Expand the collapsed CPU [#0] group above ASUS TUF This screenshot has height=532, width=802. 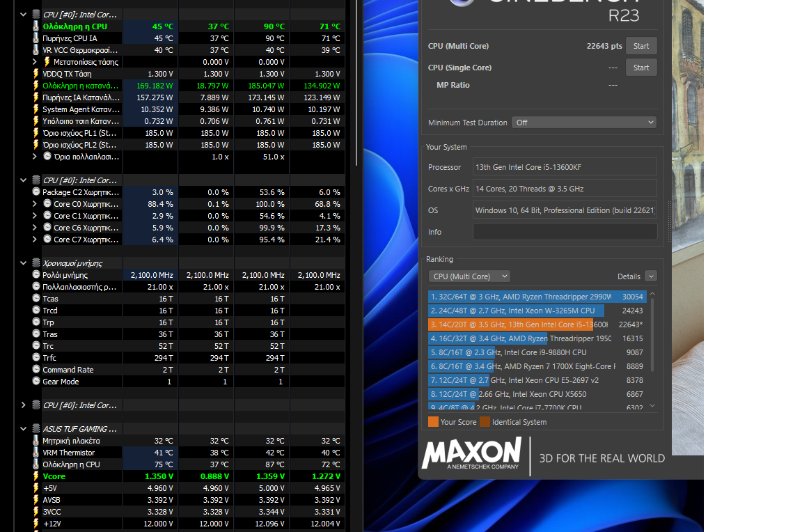pos(23,405)
